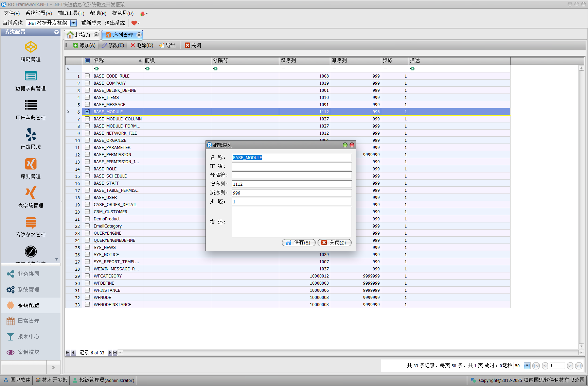Uncheck the BASE_MODULE row checkbox

click(x=87, y=112)
